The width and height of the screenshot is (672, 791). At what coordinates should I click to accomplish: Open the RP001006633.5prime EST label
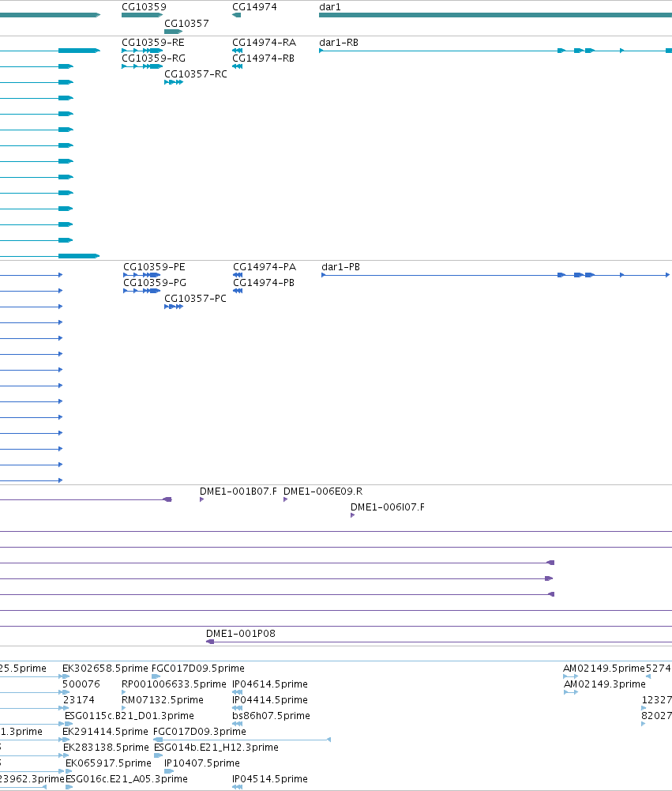[x=174, y=684]
